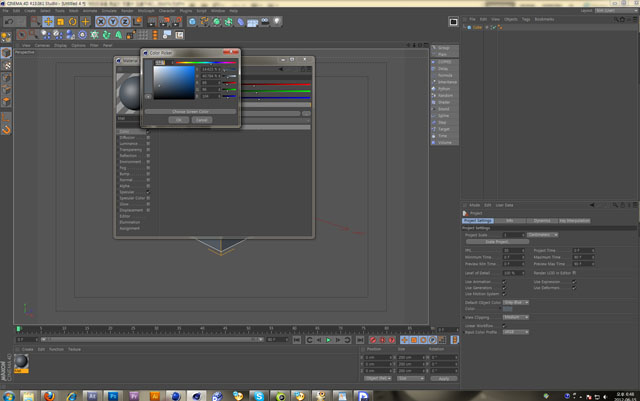Select the Scale tool

tap(60, 22)
